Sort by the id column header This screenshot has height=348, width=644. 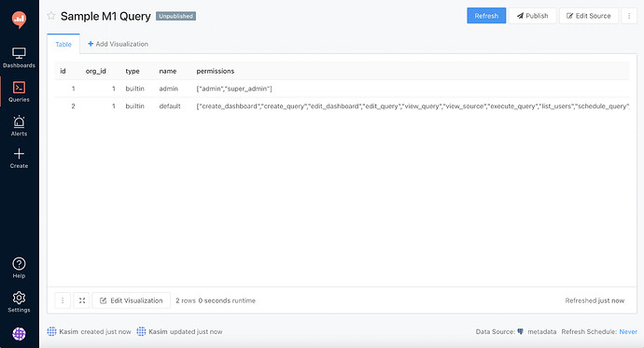tap(63, 71)
